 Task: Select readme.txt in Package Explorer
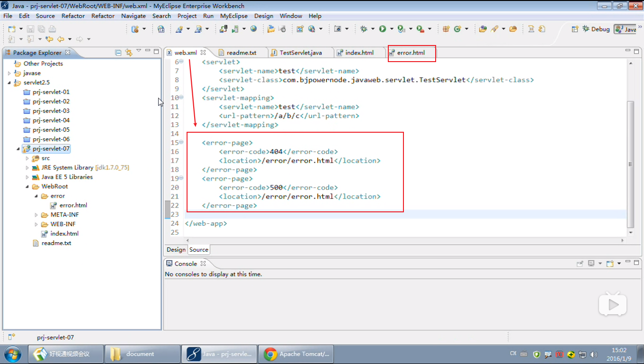coord(56,243)
